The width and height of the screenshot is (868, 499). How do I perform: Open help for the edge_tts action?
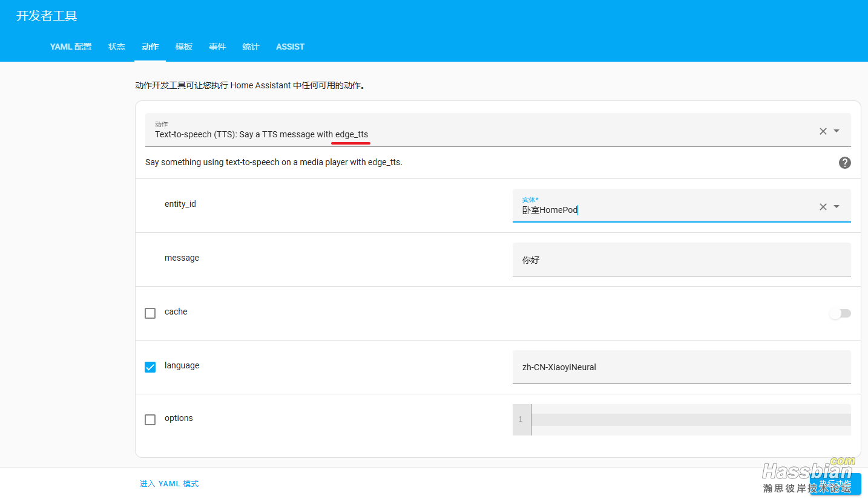point(844,163)
